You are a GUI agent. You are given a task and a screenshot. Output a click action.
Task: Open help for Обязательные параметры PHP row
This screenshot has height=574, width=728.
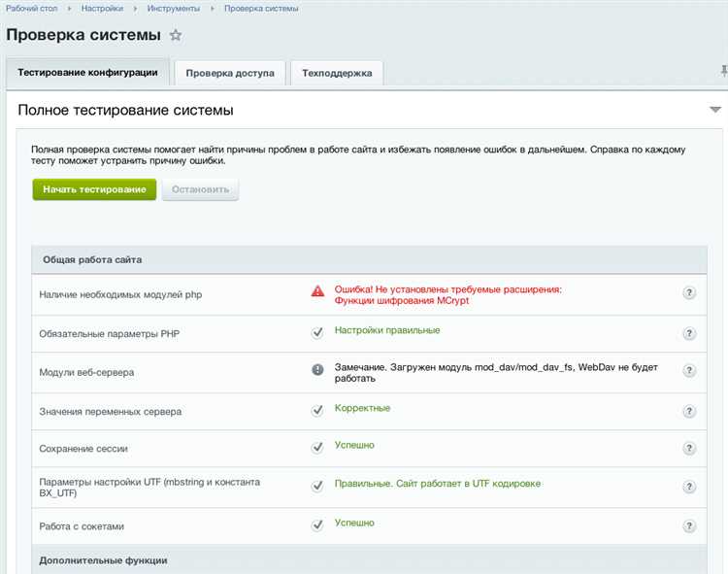click(689, 333)
